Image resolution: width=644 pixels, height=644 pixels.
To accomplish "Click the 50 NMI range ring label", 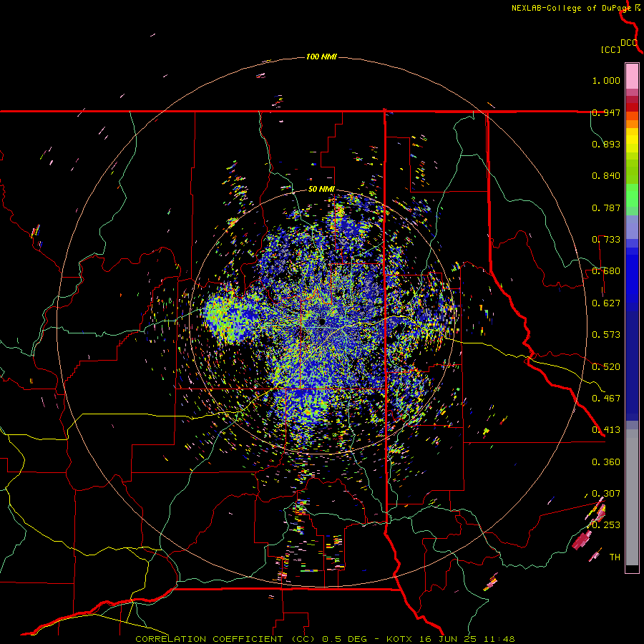I will tap(321, 190).
